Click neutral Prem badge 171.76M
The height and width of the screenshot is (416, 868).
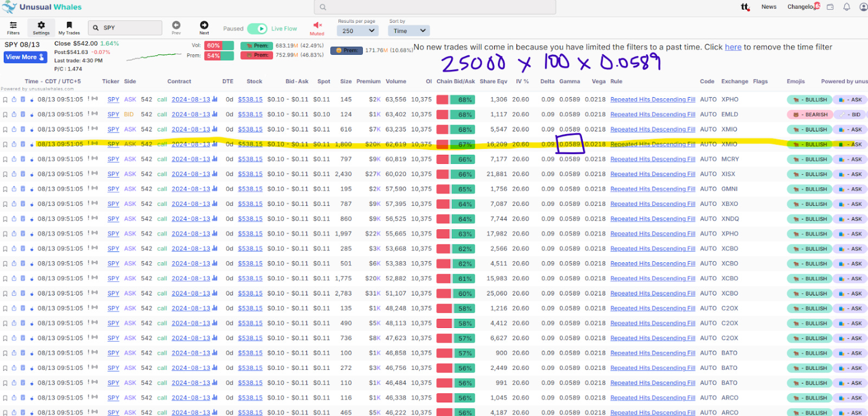point(347,51)
